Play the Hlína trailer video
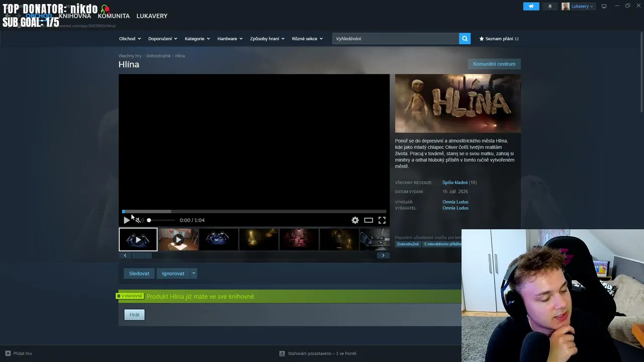The image size is (644, 362). tap(127, 220)
